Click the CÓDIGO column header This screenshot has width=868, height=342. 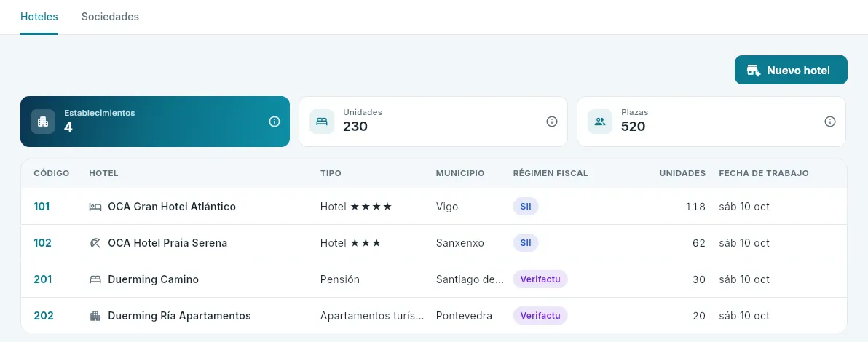pyautogui.click(x=52, y=173)
